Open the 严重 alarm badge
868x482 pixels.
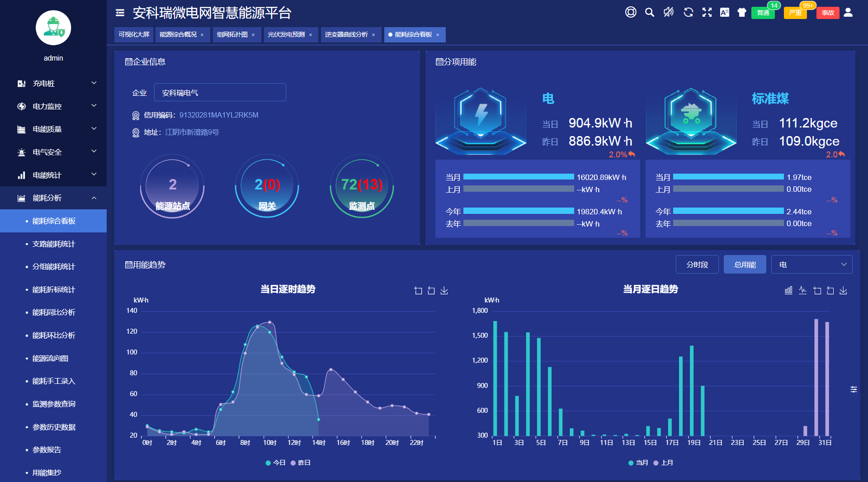click(795, 13)
